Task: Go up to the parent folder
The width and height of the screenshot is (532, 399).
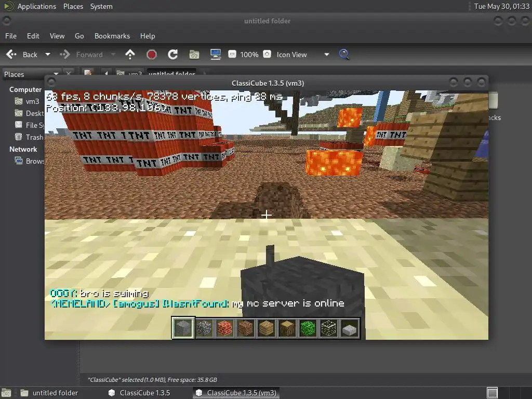Action: point(130,55)
